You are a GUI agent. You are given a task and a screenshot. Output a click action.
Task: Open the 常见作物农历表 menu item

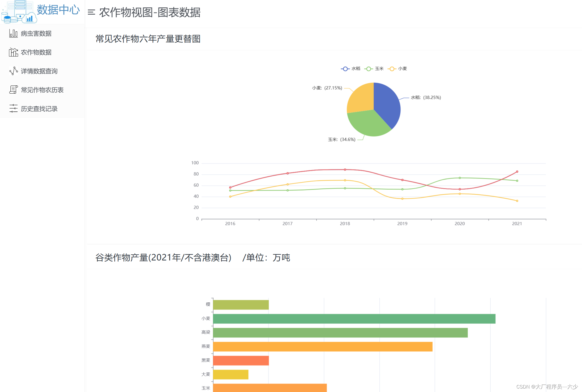coord(42,90)
